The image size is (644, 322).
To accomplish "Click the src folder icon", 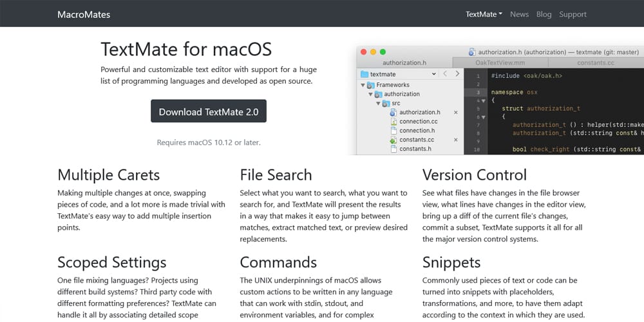I will [386, 104].
